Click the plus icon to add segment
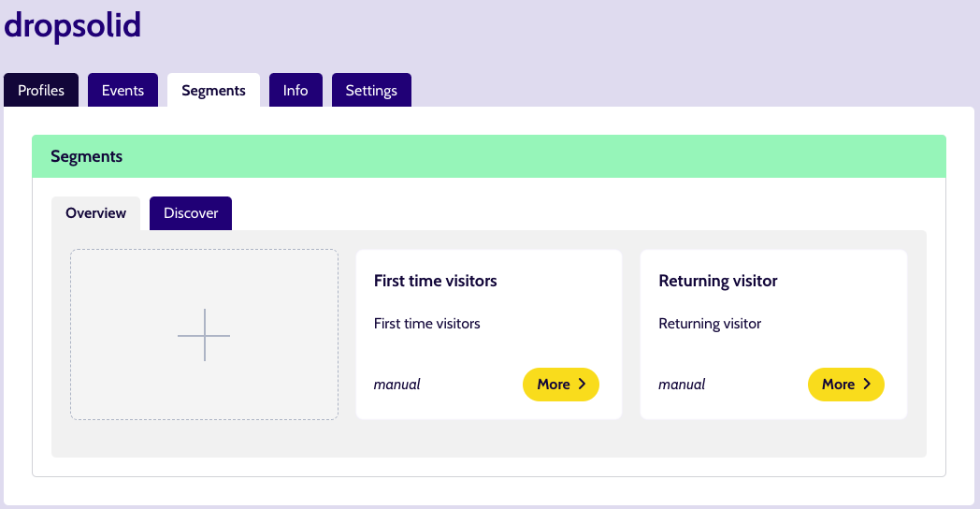 [x=204, y=335]
